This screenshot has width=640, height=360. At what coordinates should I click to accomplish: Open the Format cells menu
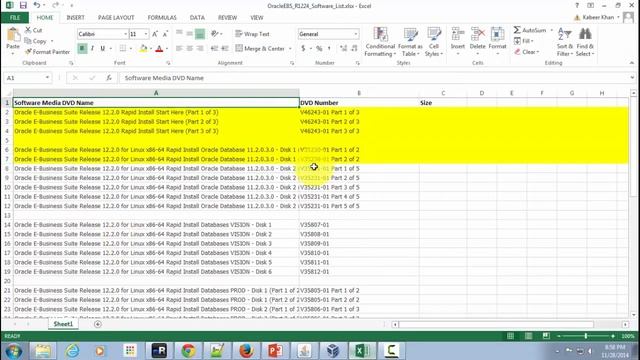[497, 41]
